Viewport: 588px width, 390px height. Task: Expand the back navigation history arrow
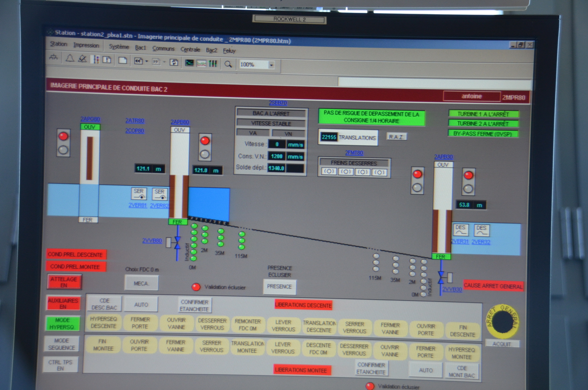[147, 61]
